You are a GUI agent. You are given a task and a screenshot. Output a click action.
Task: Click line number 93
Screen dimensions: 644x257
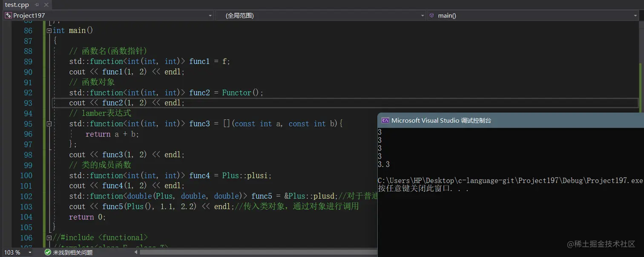pos(28,103)
